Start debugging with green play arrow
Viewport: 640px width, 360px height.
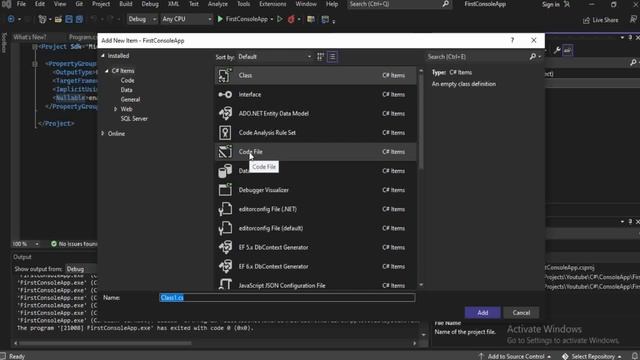click(220, 19)
